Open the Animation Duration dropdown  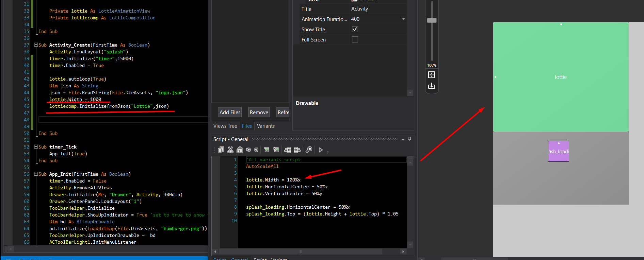tap(403, 19)
